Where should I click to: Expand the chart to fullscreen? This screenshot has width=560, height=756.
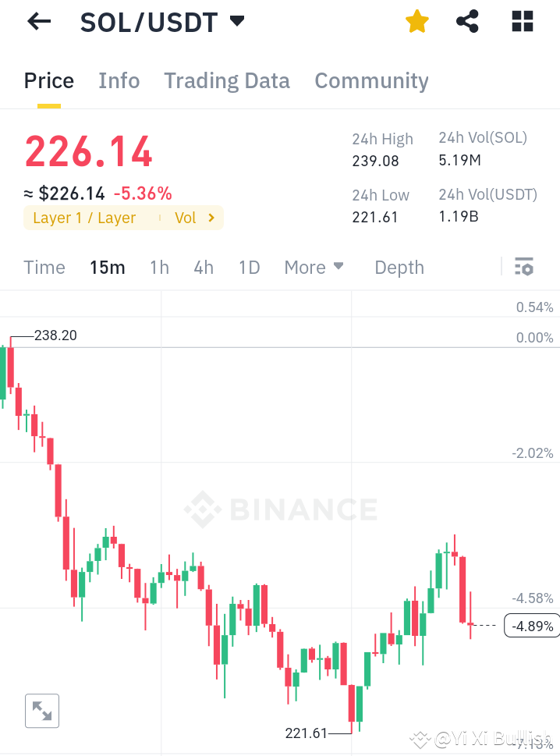point(42,711)
